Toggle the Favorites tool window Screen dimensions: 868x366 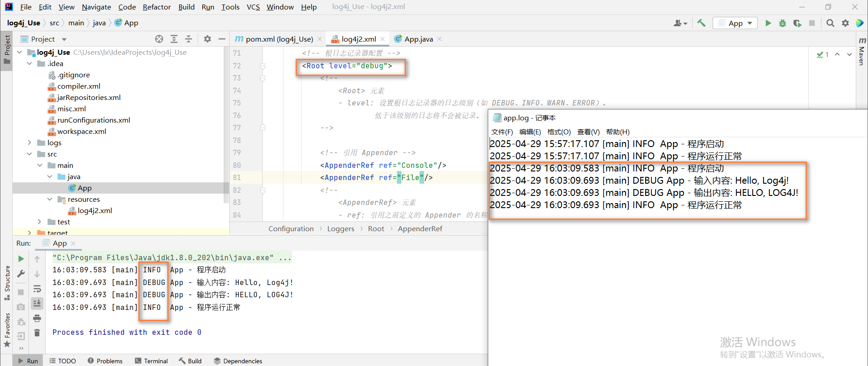[7, 330]
